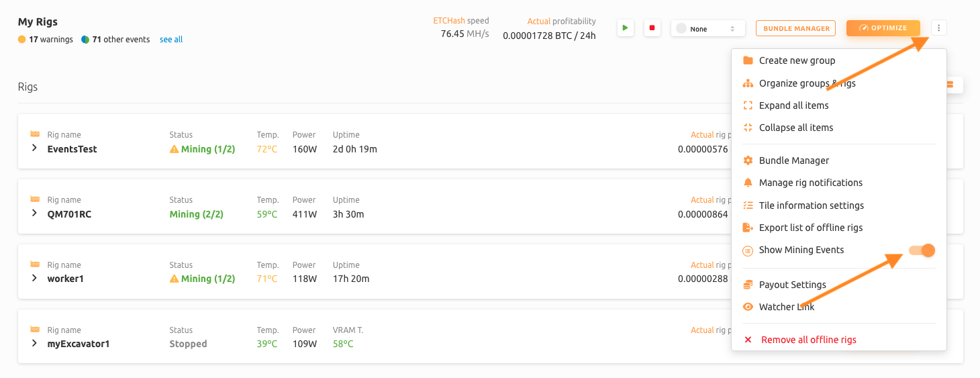Viewport: 980px width, 378px height.
Task: Click the green start mining play button
Action: (625, 28)
